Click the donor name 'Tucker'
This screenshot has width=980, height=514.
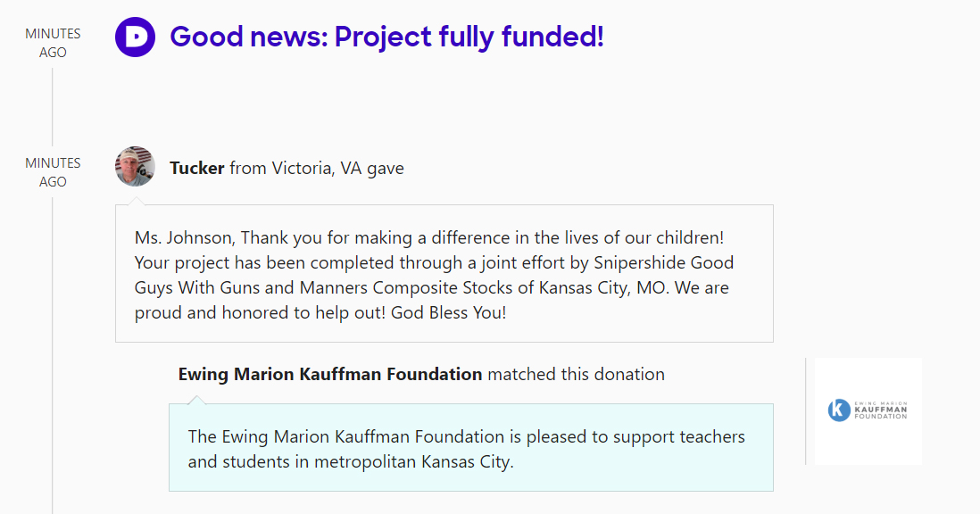(x=197, y=168)
